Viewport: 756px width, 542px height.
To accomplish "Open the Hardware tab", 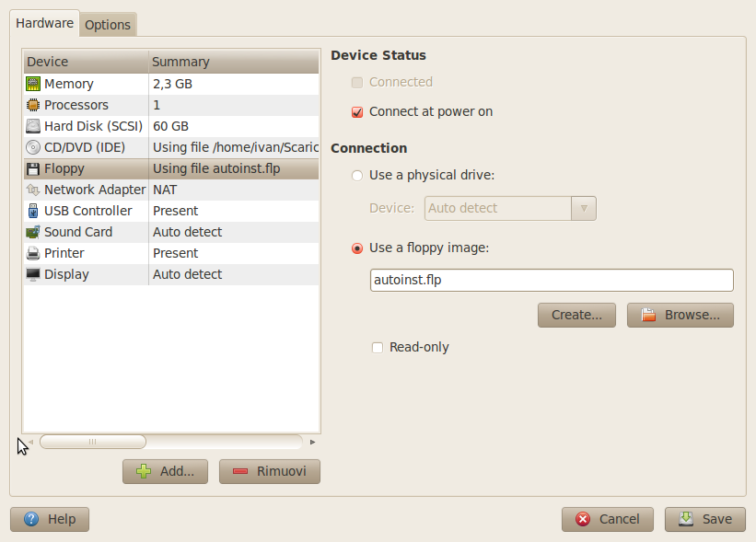I will tap(44, 23).
